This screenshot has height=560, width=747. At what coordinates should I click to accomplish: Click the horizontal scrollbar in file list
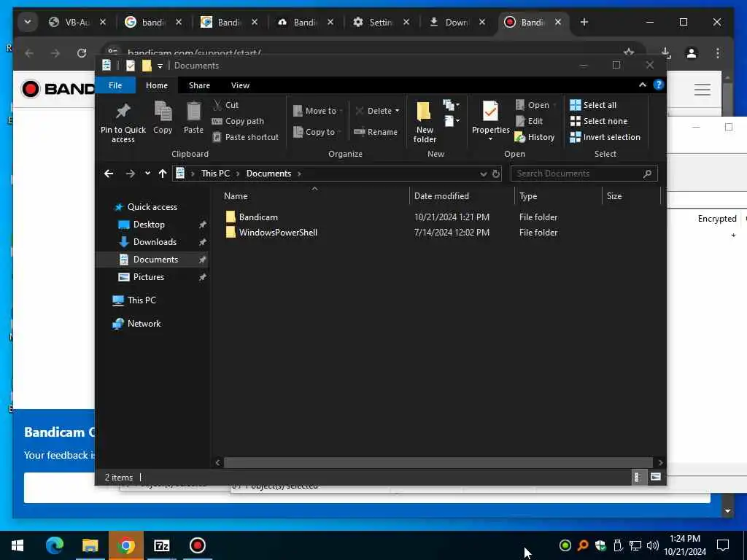[x=438, y=462]
